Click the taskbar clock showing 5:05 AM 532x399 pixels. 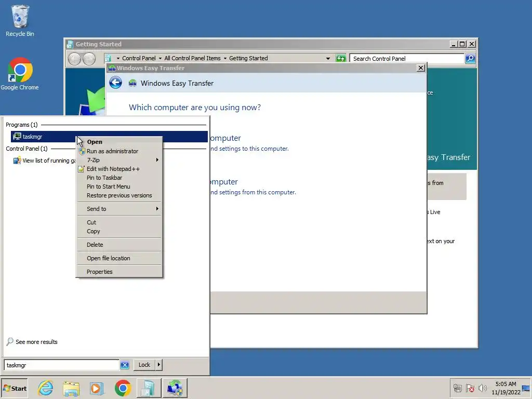click(506, 388)
